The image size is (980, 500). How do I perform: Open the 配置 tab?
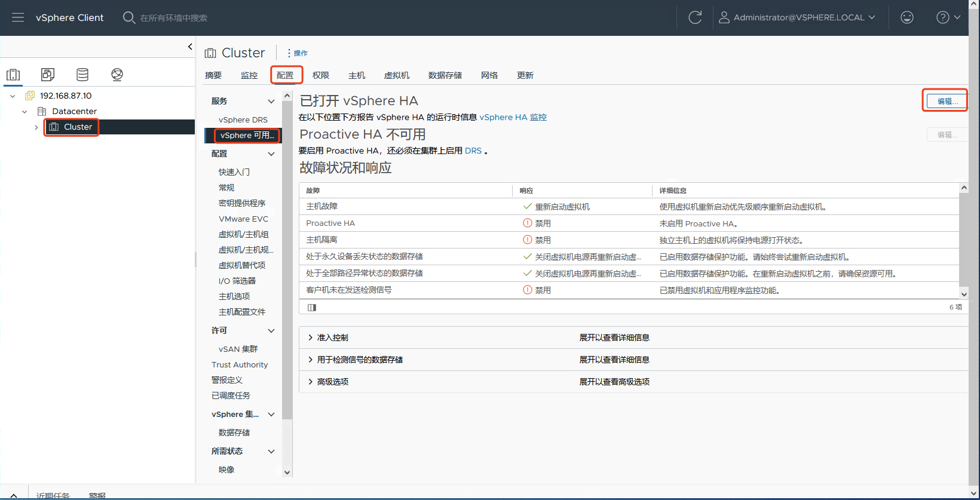[285, 75]
